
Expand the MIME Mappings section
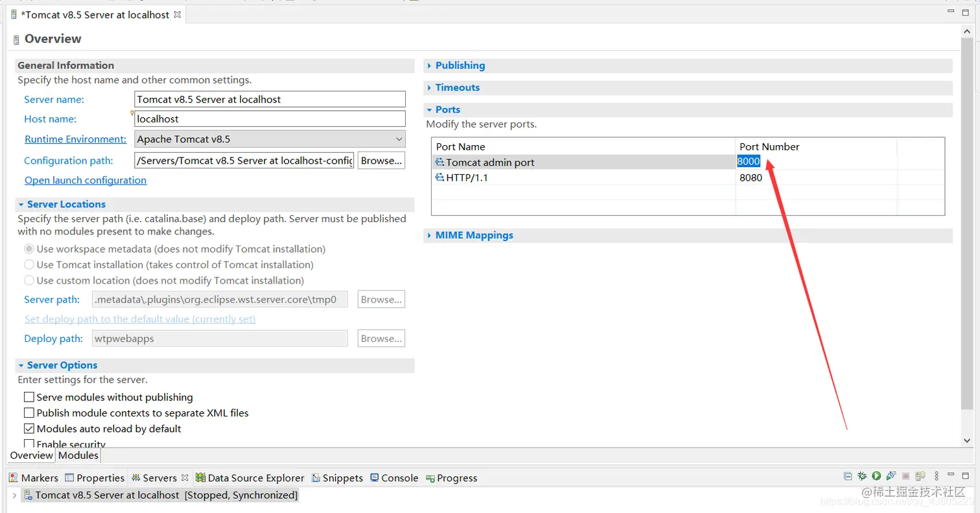tap(474, 235)
